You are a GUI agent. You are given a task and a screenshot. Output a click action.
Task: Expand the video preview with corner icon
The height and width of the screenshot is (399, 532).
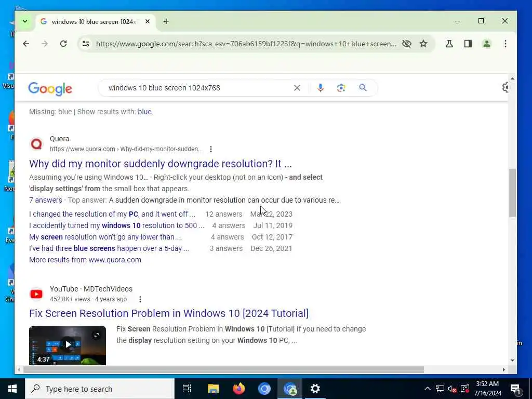pyautogui.click(x=96, y=335)
